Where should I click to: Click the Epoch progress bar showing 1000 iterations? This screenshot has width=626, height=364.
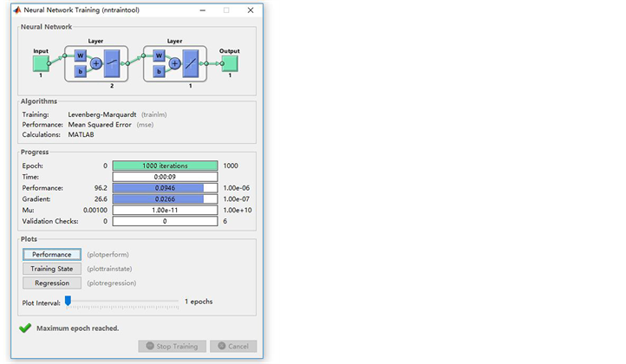click(165, 166)
